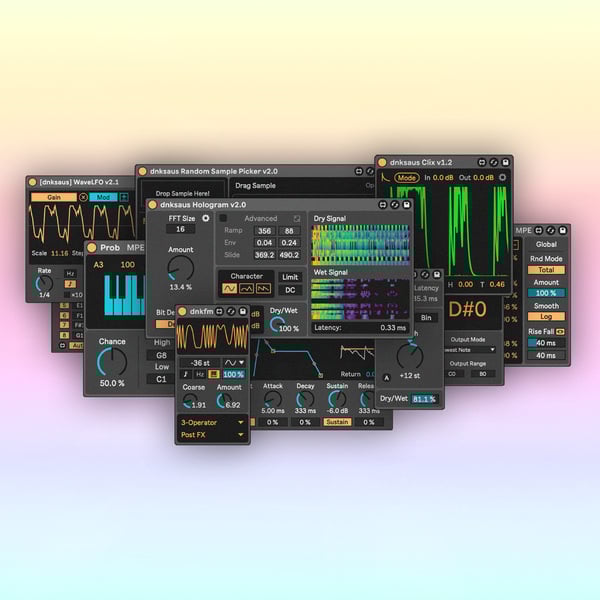Click the Mode button in Clix
This screenshot has width=600, height=600.
(407, 178)
